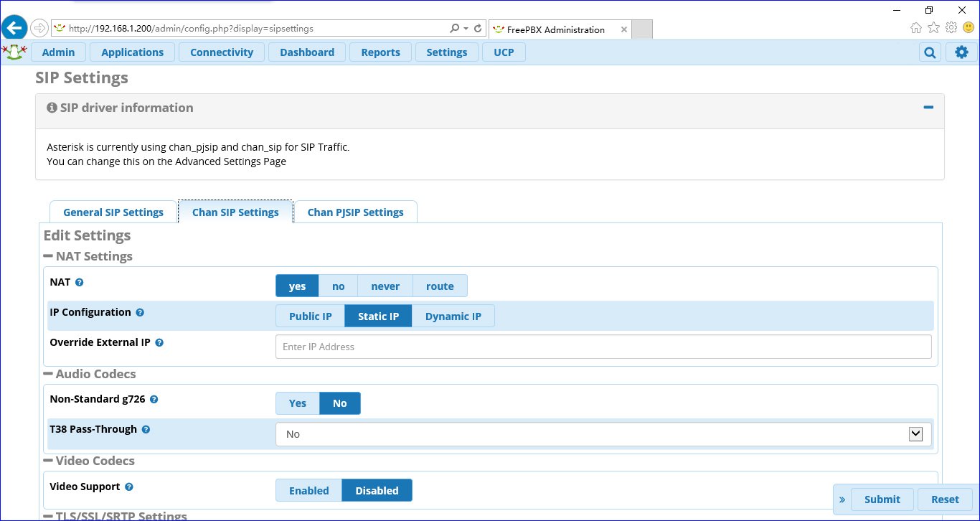Click help icon beside Video Support

point(129,487)
